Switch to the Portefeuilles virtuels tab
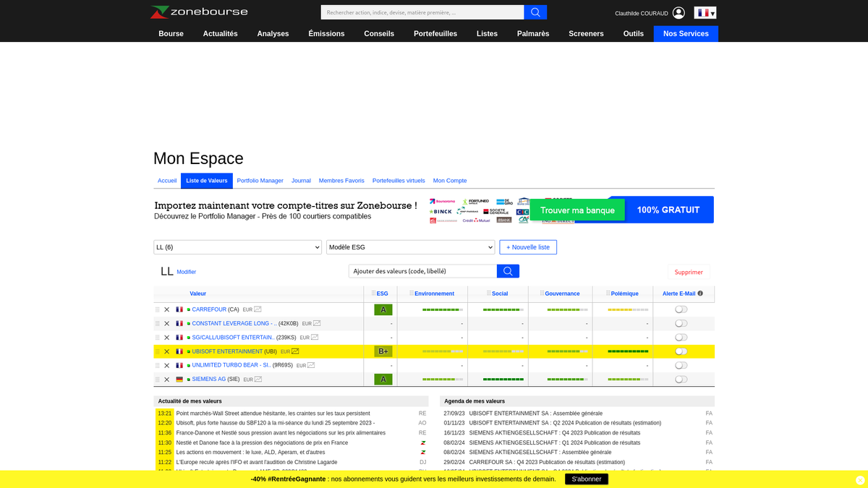 coord(399,181)
